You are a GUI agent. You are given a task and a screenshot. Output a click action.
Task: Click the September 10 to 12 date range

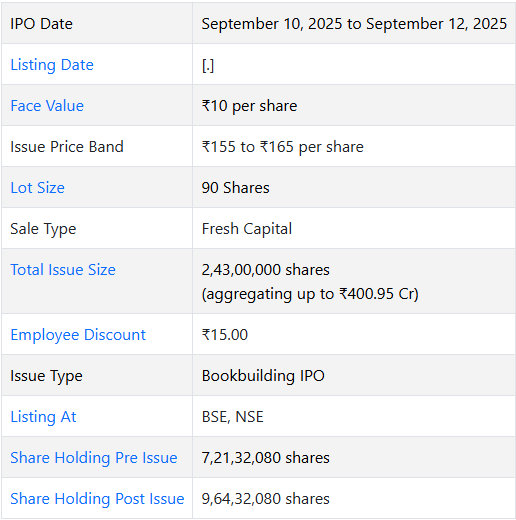pyautogui.click(x=354, y=24)
